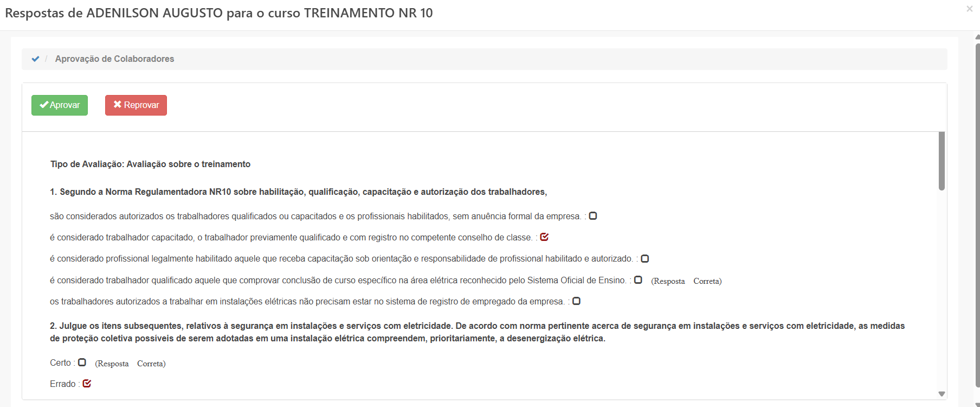
Task: Click the question 1 NR10 heading text
Action: [298, 192]
